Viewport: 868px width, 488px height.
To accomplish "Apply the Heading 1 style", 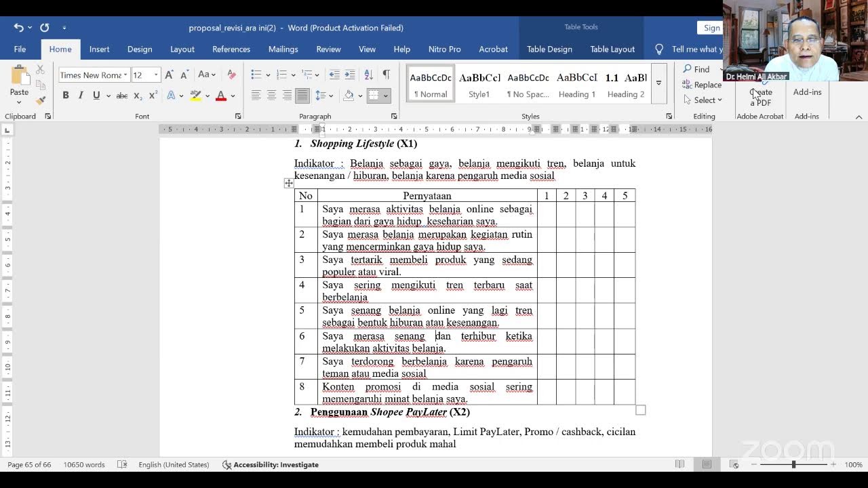I will click(x=576, y=84).
